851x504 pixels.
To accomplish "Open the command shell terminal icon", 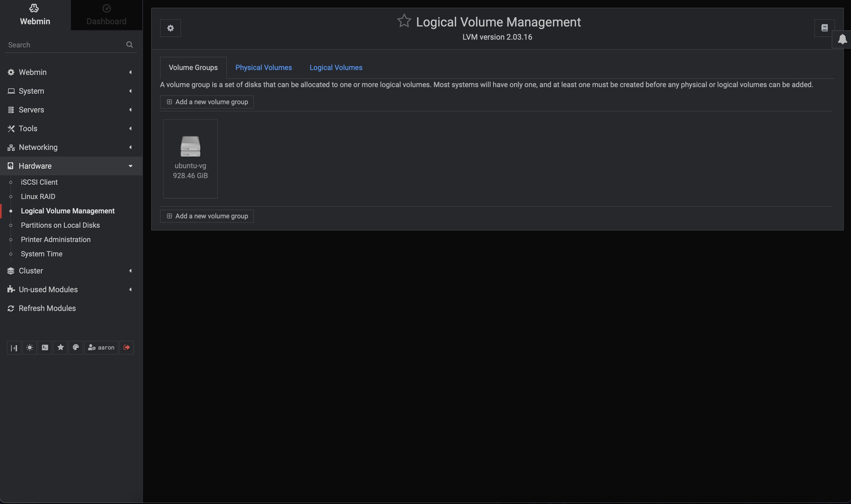I will [45, 347].
